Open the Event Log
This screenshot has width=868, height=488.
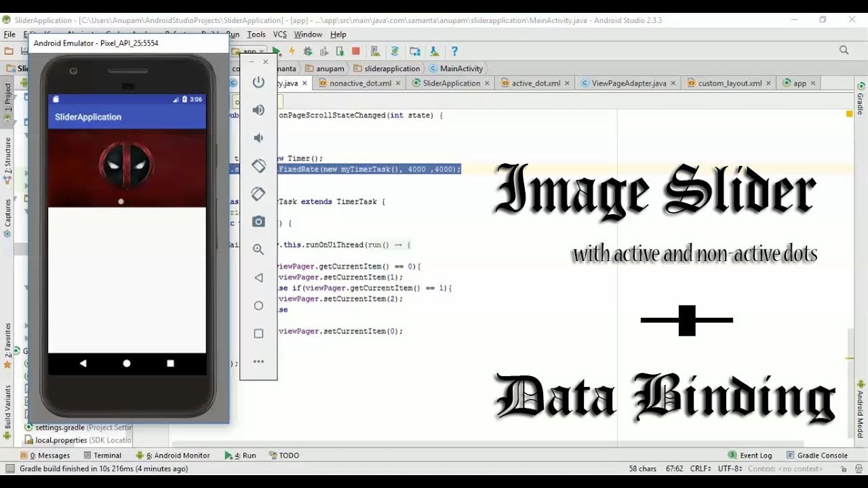[750, 455]
